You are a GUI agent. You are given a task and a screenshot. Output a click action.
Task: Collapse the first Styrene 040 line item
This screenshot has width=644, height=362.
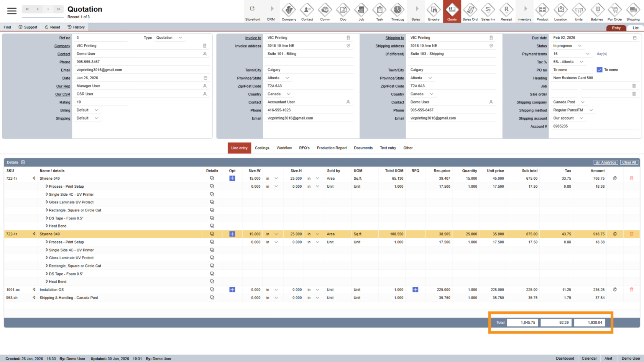pyautogui.click(x=34, y=179)
